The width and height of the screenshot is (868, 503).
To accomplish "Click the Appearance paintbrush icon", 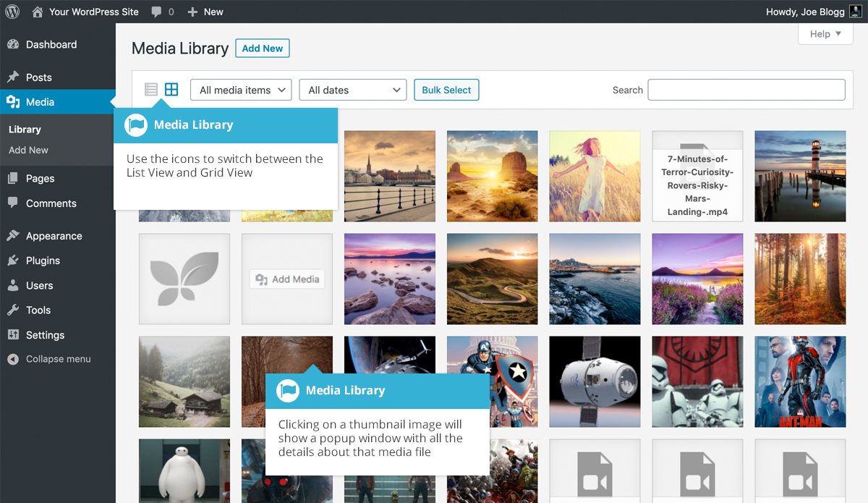I will pyautogui.click(x=13, y=236).
